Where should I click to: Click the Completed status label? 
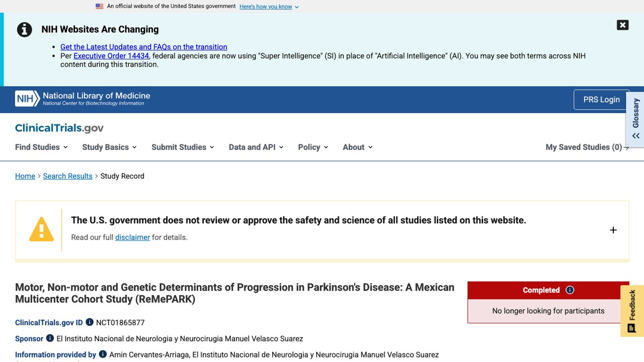point(541,290)
